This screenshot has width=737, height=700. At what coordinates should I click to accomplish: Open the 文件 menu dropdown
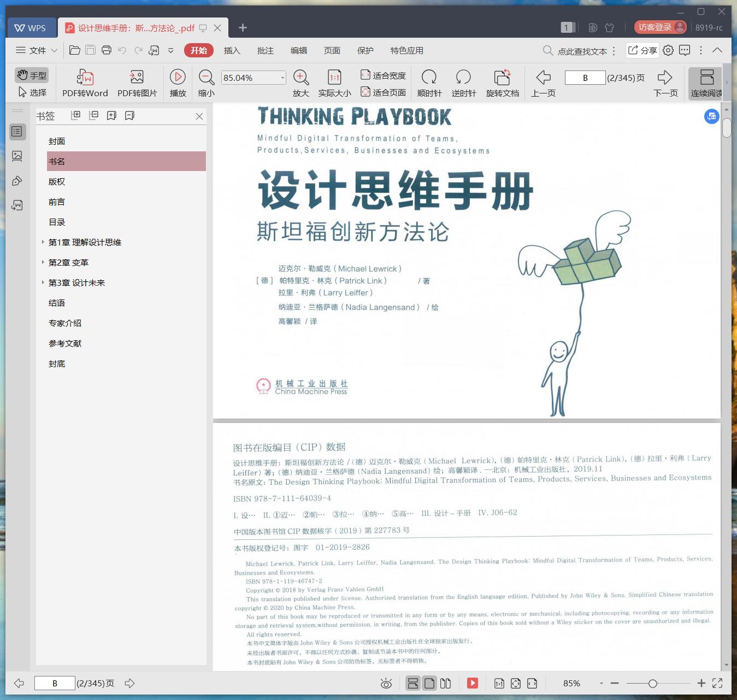click(36, 50)
